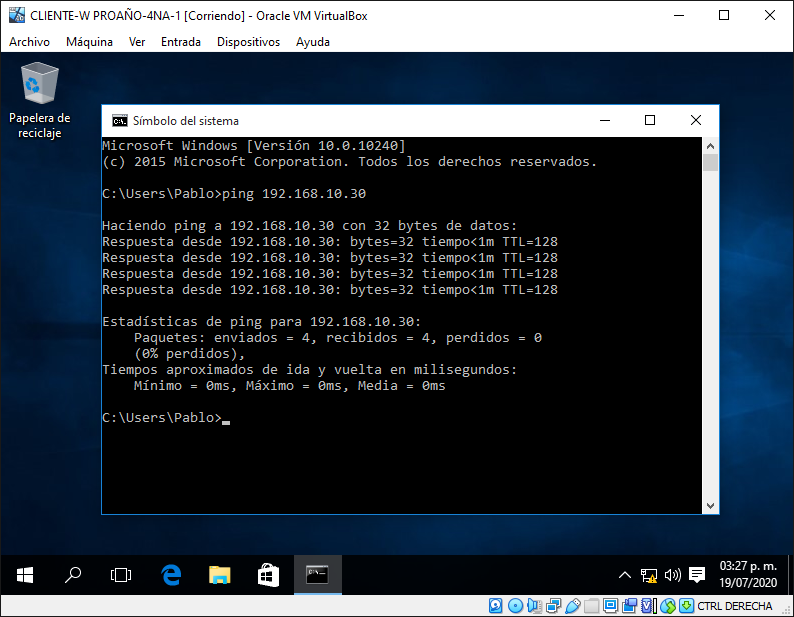The width and height of the screenshot is (794, 617).
Task: Click the network warning tray icon
Action: (x=649, y=575)
